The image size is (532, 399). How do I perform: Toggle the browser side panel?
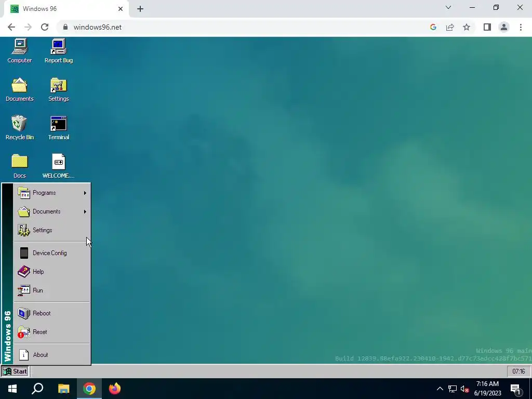pyautogui.click(x=487, y=27)
